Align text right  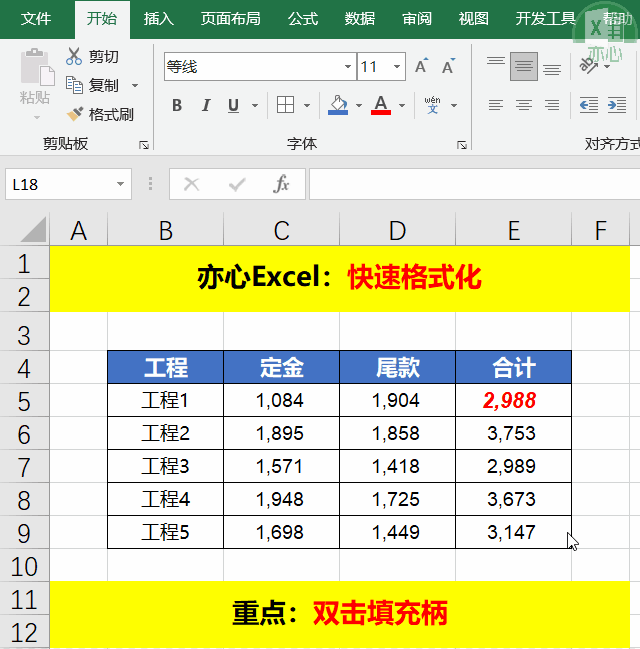(x=552, y=105)
